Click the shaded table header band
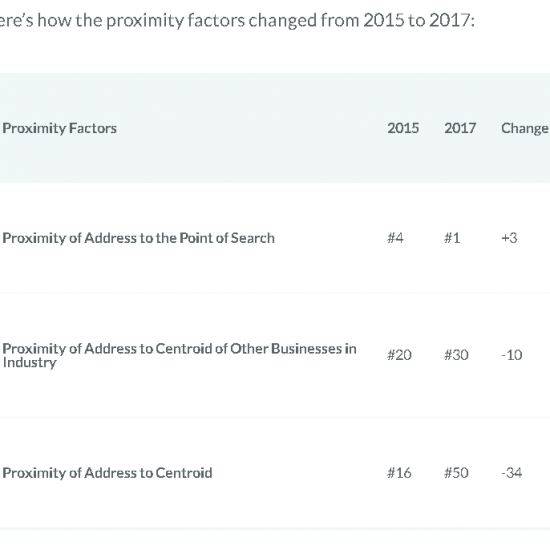The height and width of the screenshot is (550, 550). [x=275, y=128]
